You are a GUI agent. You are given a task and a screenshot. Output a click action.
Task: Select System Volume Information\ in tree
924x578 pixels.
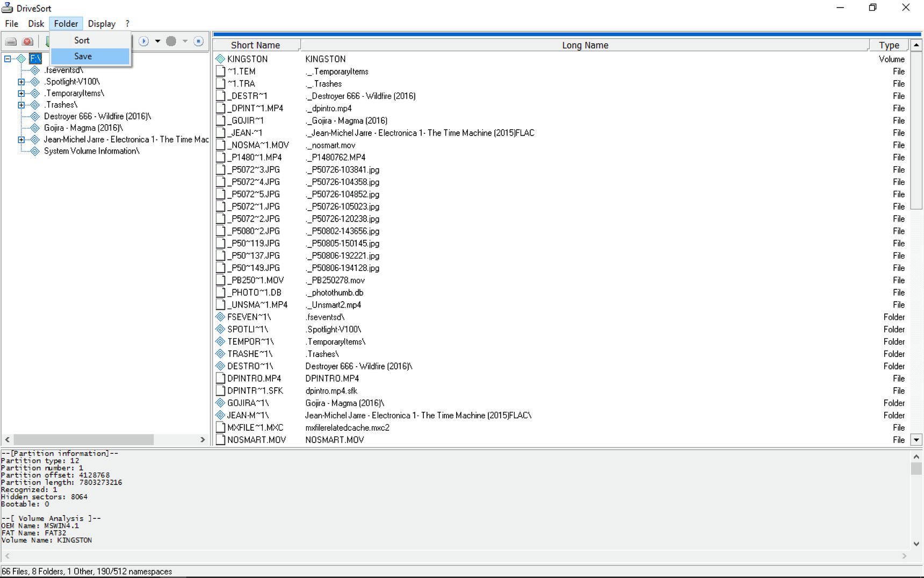[x=91, y=151]
